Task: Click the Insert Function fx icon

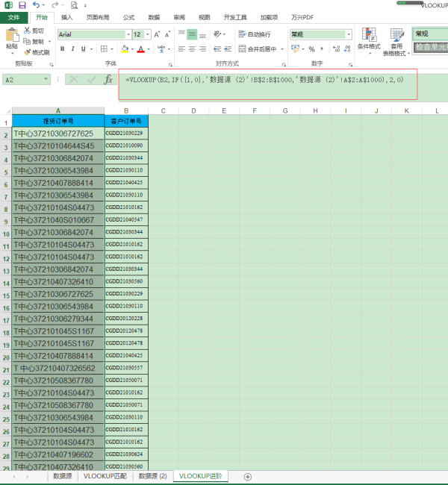Action: [108, 79]
